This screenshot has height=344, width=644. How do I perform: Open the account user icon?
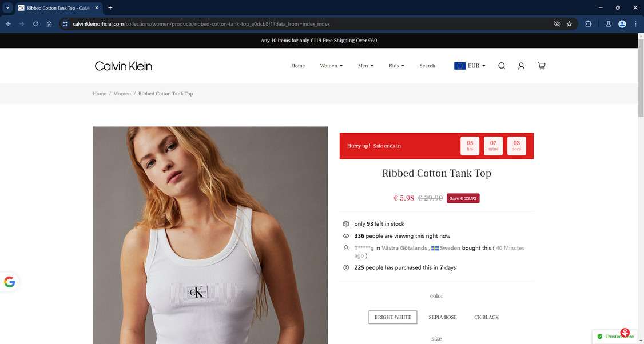coord(521,66)
